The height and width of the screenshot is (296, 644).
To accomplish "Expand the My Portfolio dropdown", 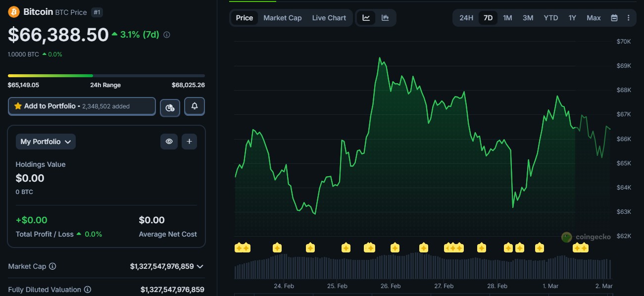I will pyautogui.click(x=46, y=142).
